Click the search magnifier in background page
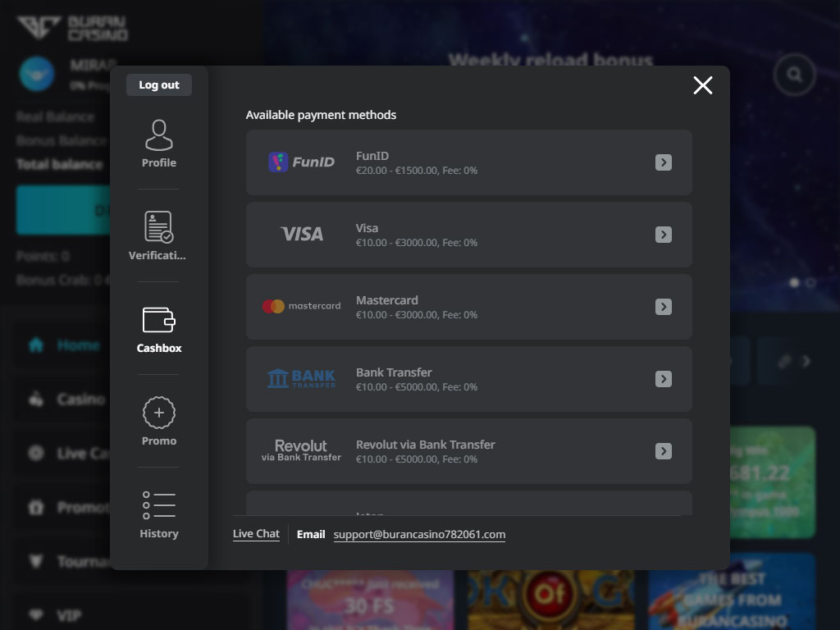The height and width of the screenshot is (630, 840). [794, 75]
